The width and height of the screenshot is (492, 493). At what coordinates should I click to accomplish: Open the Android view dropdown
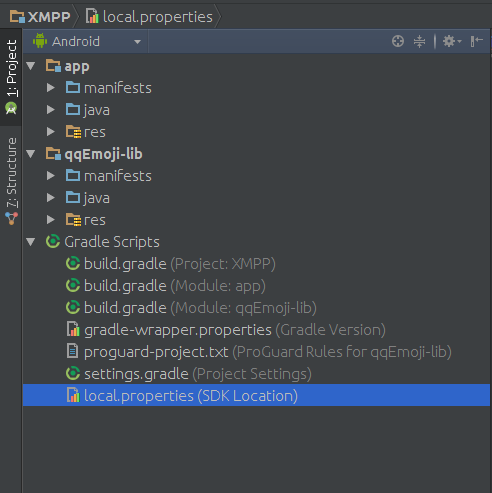[x=87, y=42]
